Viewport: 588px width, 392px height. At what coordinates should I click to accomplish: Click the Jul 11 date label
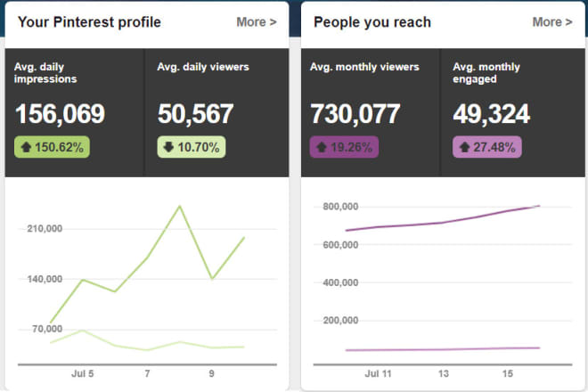[x=378, y=373]
